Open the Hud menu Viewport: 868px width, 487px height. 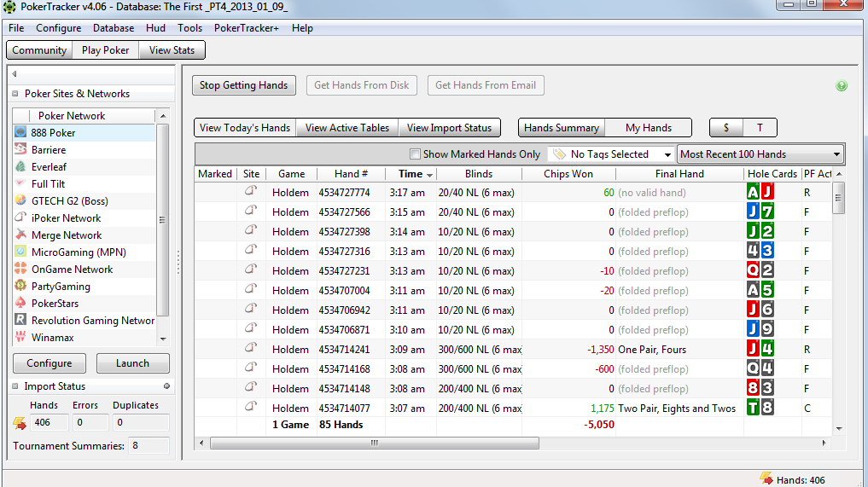155,27
